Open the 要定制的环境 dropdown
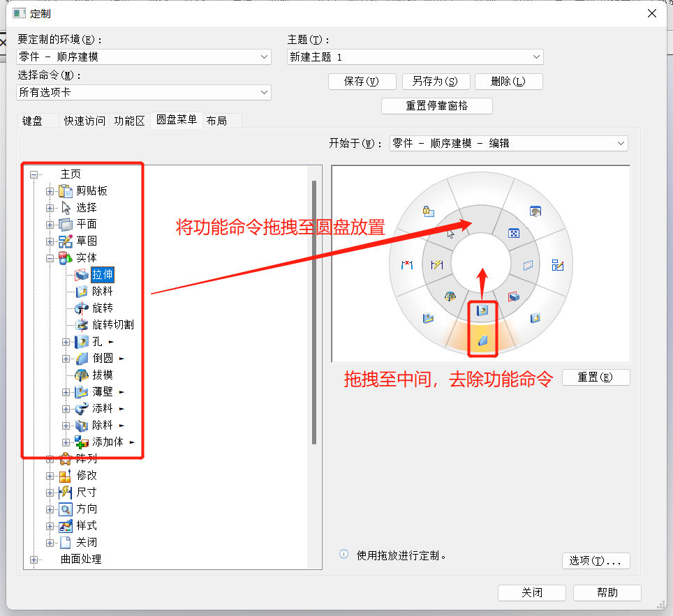 click(143, 57)
